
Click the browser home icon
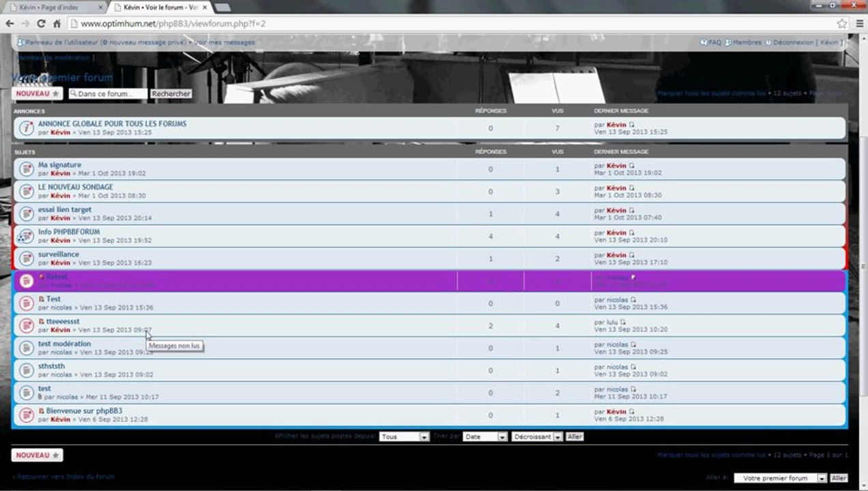click(x=57, y=23)
